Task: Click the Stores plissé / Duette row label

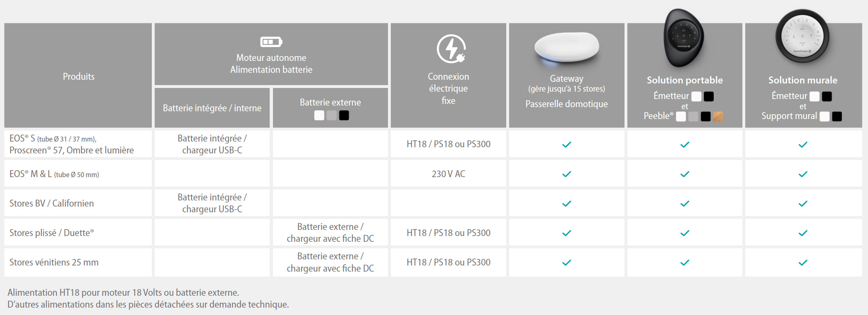Action: click(52, 233)
